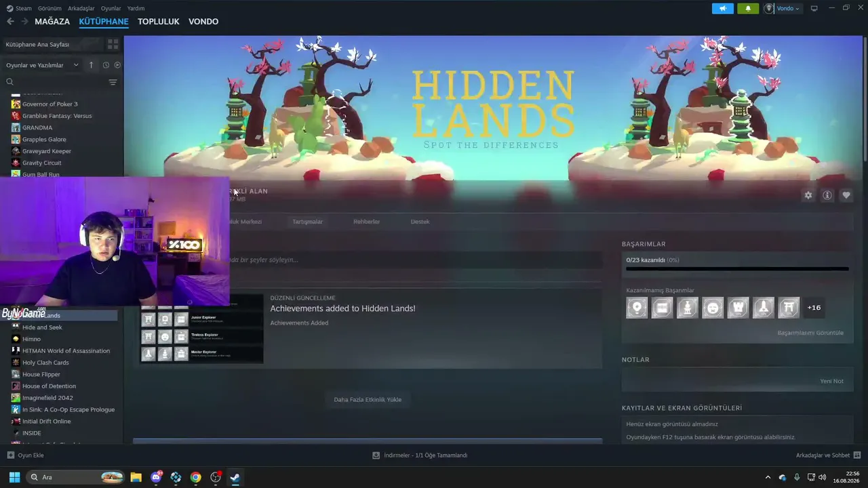
Task: Go forward with the right arrow
Action: tap(24, 22)
